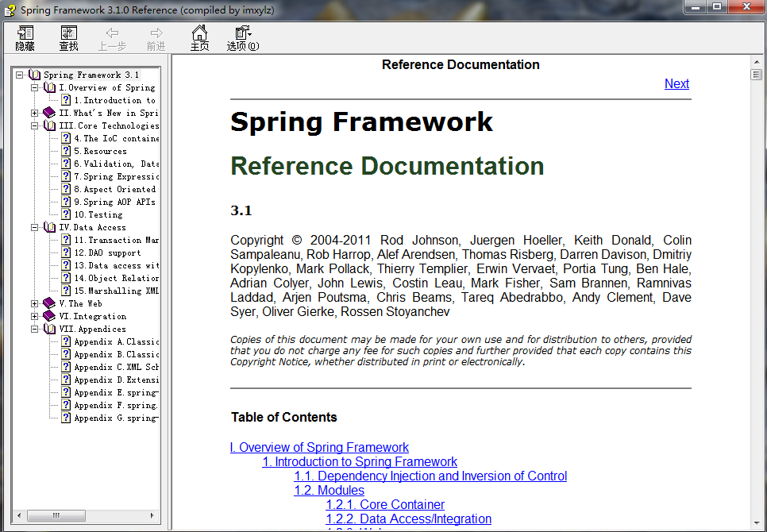This screenshot has height=532, width=767.
Task: Click the open book icon beside Spring Framework 3.1
Action: (x=34, y=75)
